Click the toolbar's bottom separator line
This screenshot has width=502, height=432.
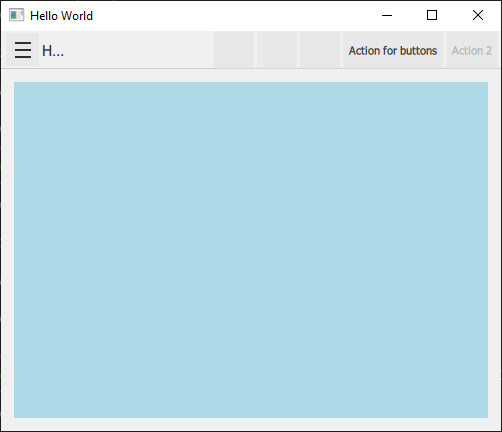[251, 68]
